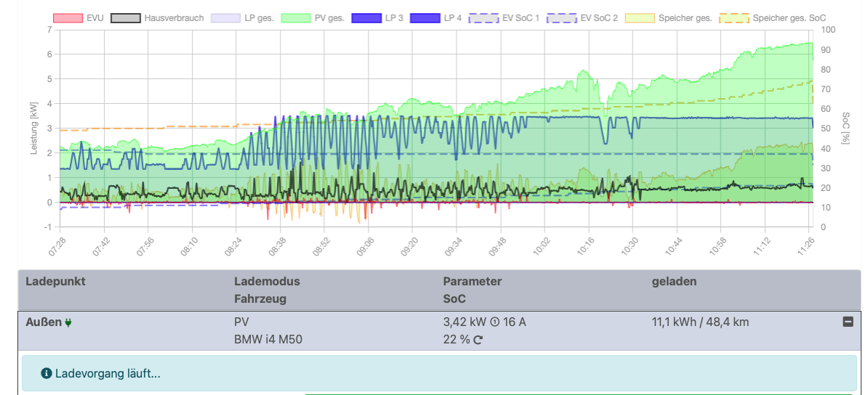This screenshot has width=868, height=395.
Task: Click the clock icon before 16 A
Action: click(x=494, y=322)
